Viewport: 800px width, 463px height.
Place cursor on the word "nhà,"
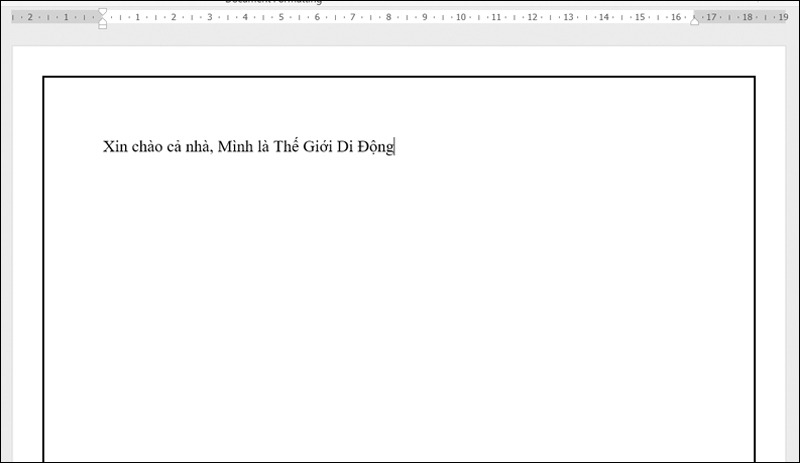199,147
